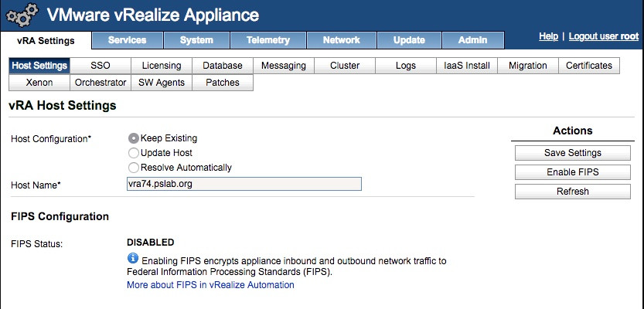Screen dimensions: 644x309
Task: Open the Help link
Action: [548, 36]
